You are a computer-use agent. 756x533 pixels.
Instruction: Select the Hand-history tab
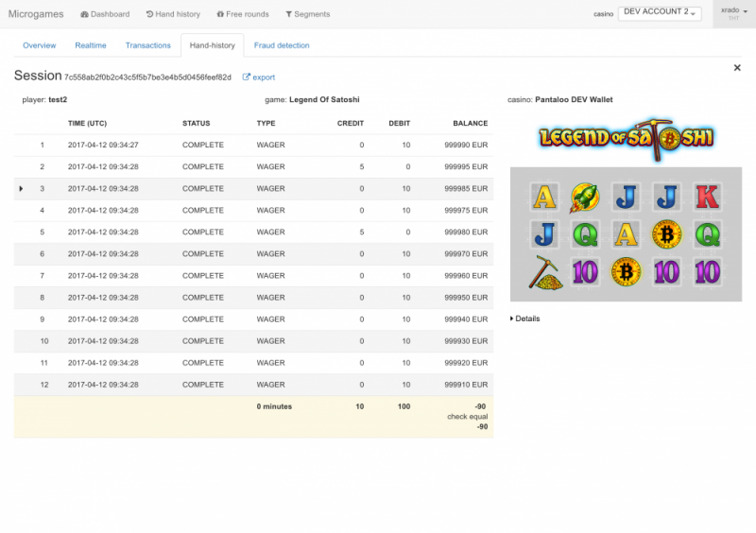point(212,45)
